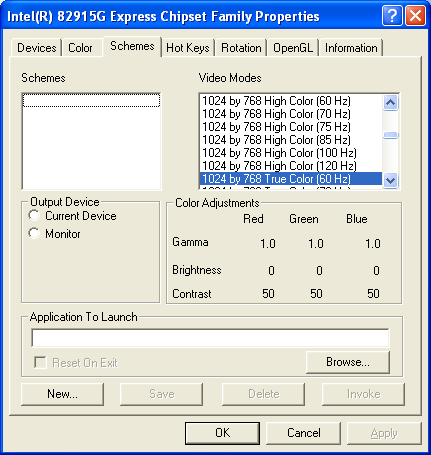Close the properties dialog window
Image resolution: width=431 pixels, height=455 pixels.
(x=415, y=16)
